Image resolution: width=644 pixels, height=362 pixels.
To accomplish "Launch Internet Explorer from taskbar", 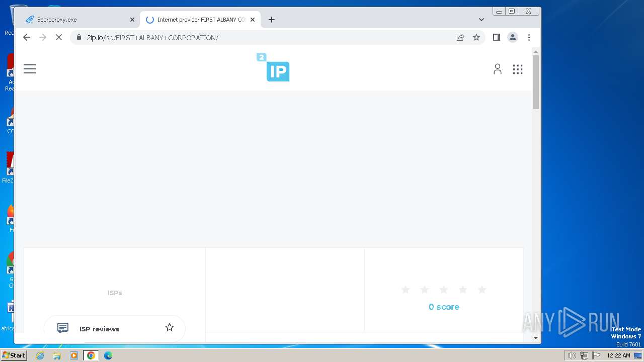I will 40,355.
